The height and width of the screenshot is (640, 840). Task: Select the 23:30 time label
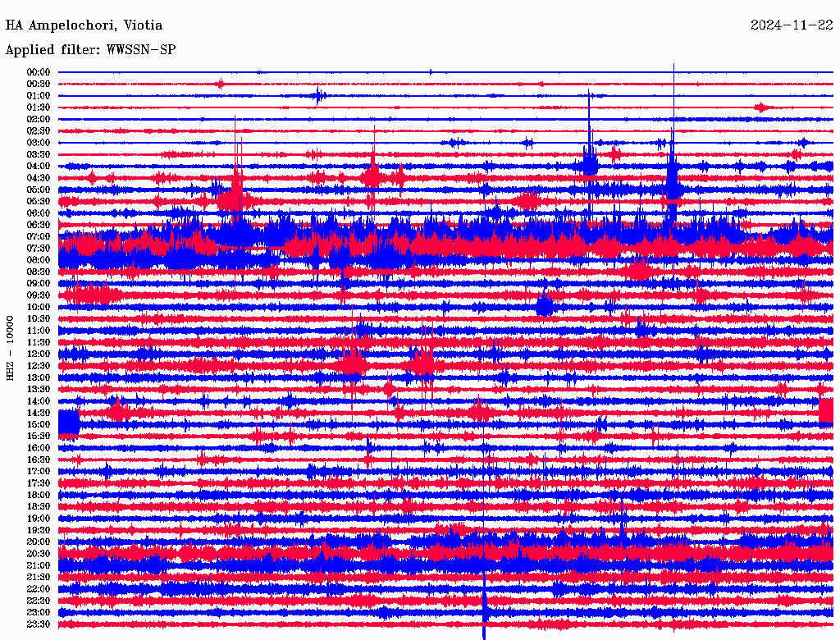39,624
